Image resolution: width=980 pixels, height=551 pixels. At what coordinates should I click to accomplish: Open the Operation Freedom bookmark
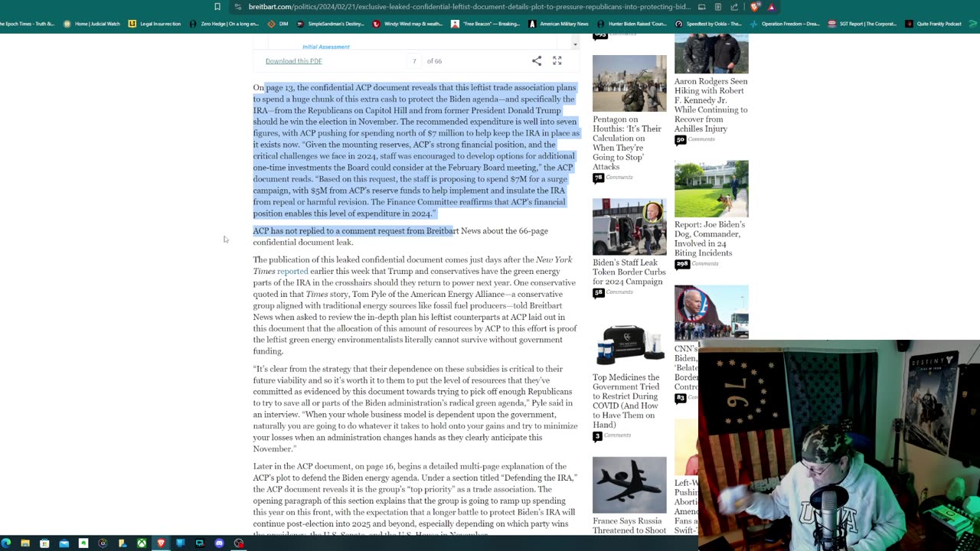786,24
